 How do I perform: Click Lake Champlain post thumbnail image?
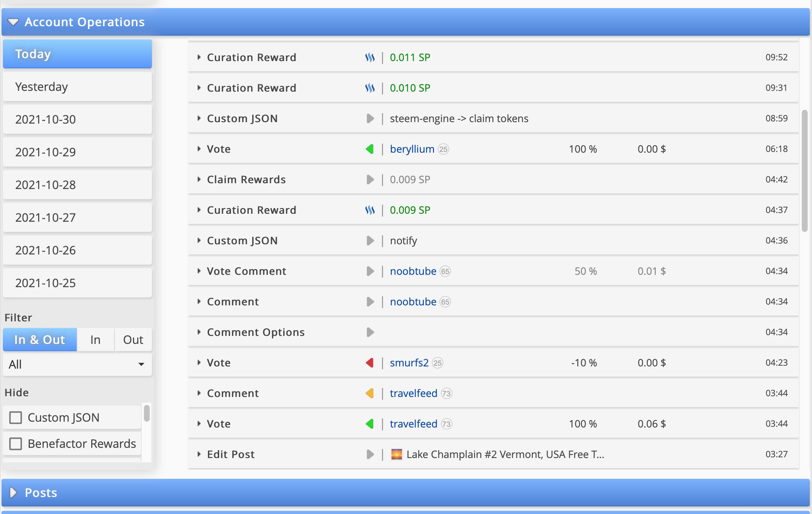[x=396, y=454]
